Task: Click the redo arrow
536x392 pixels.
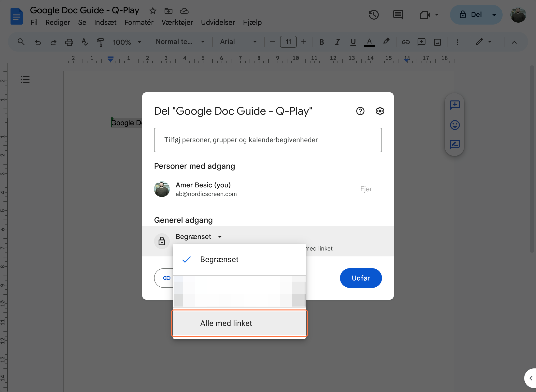Action: tap(53, 42)
